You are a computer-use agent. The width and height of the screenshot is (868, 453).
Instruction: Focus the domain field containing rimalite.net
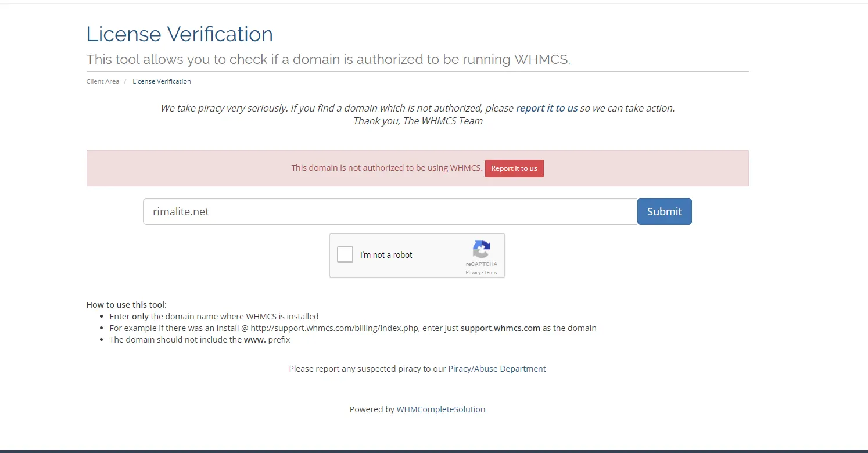tap(390, 211)
